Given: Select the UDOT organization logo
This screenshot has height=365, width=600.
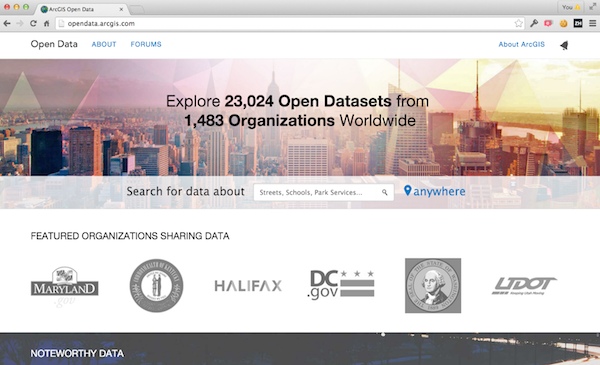Looking at the screenshot, I should (x=524, y=286).
